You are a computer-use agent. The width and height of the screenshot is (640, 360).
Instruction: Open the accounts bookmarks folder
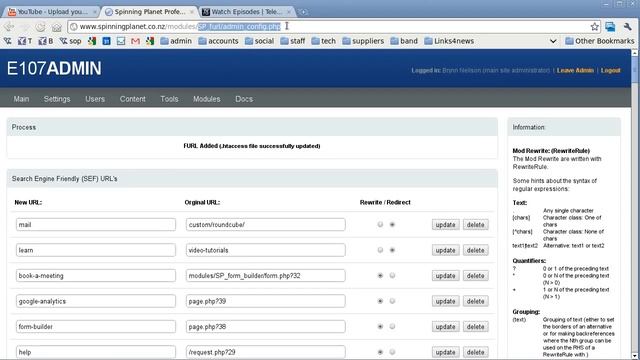tap(218, 41)
